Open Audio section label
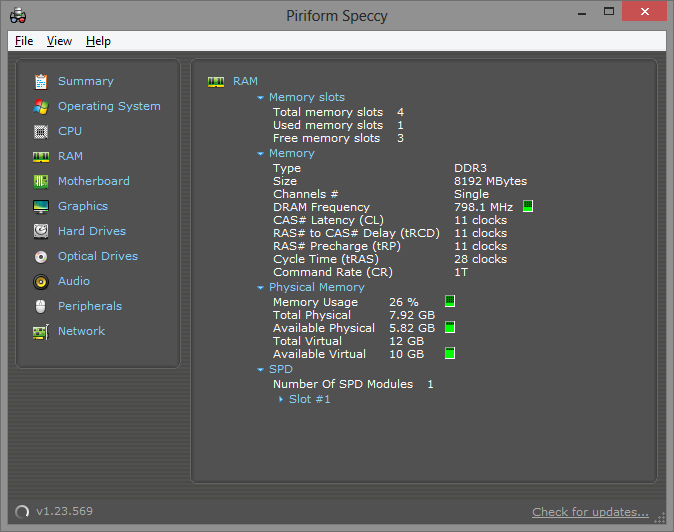The height and width of the screenshot is (532, 674). click(x=74, y=281)
